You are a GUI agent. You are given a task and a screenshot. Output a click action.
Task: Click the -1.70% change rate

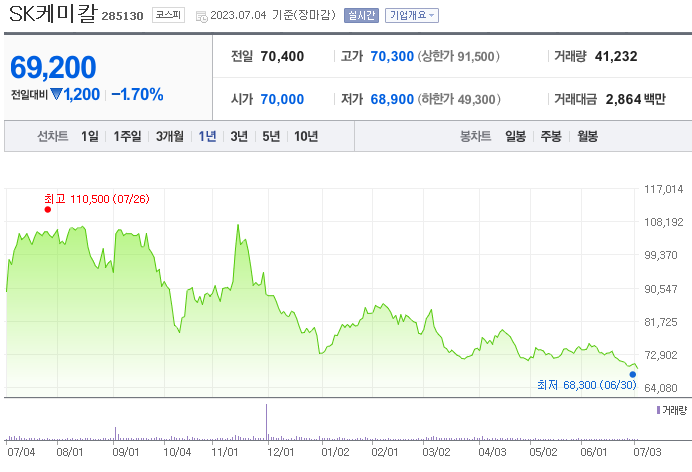pyautogui.click(x=137, y=94)
